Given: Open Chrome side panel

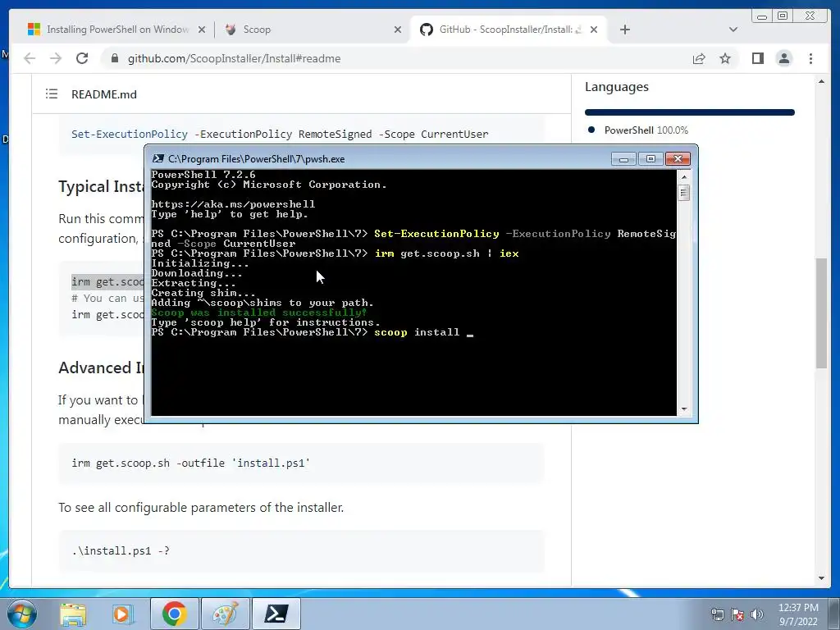Looking at the screenshot, I should [x=757, y=58].
